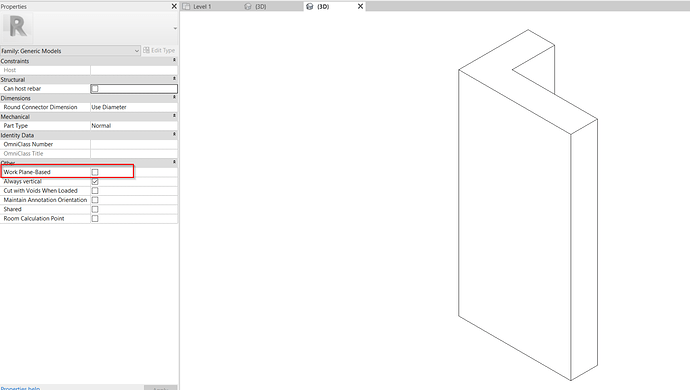Click the Round Connector Dimension label
Image resolution: width=690 pixels, height=390 pixels.
(40, 107)
